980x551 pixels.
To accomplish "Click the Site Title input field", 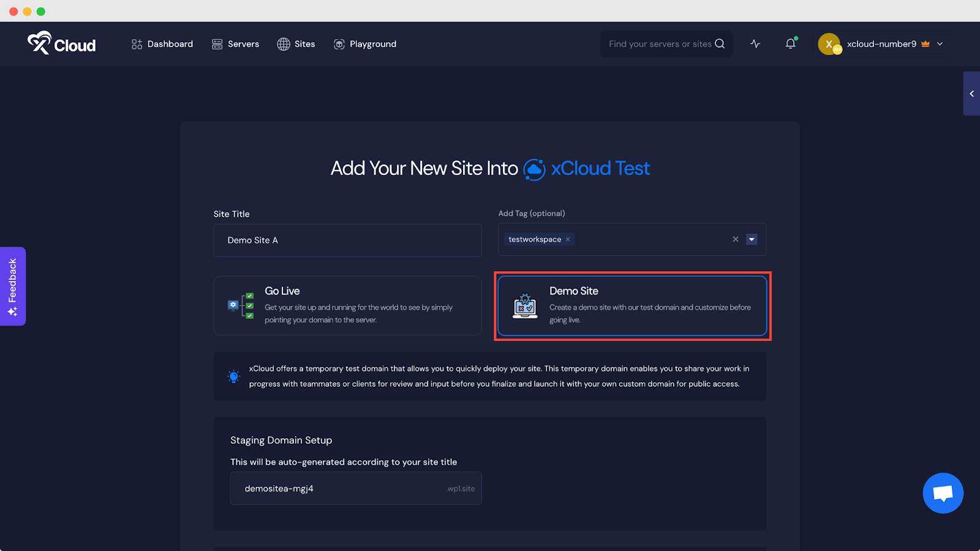I will (347, 240).
